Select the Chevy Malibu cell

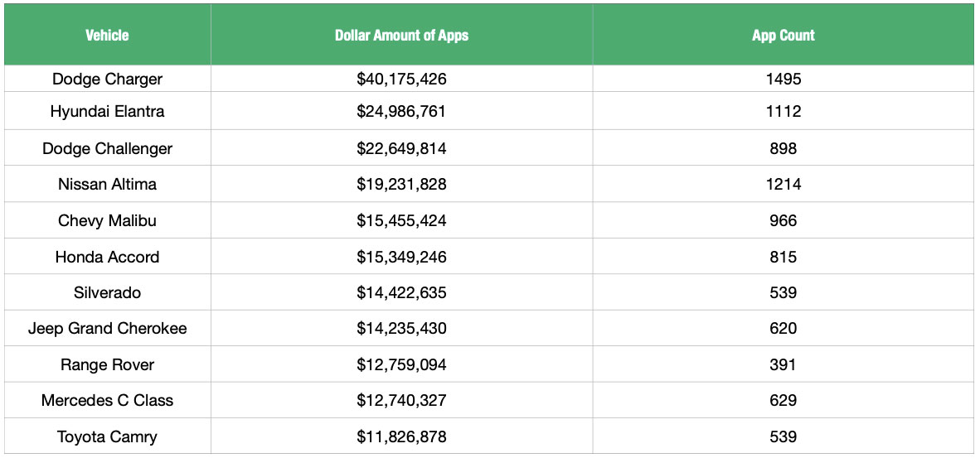tap(107, 221)
